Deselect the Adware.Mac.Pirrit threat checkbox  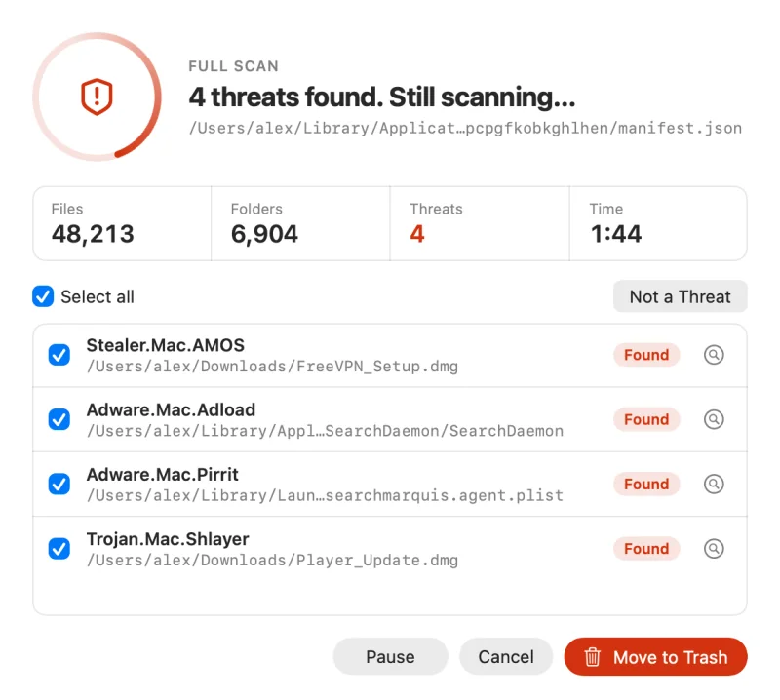point(59,485)
